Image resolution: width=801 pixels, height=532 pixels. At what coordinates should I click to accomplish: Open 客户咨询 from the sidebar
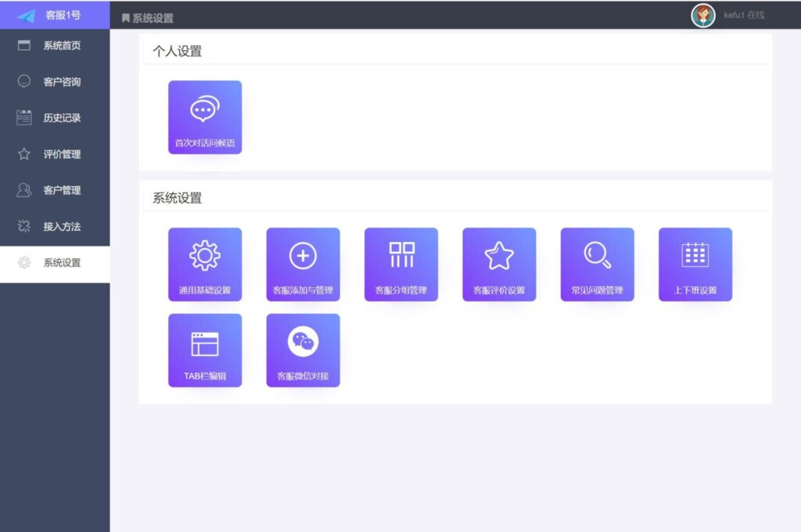click(55, 81)
